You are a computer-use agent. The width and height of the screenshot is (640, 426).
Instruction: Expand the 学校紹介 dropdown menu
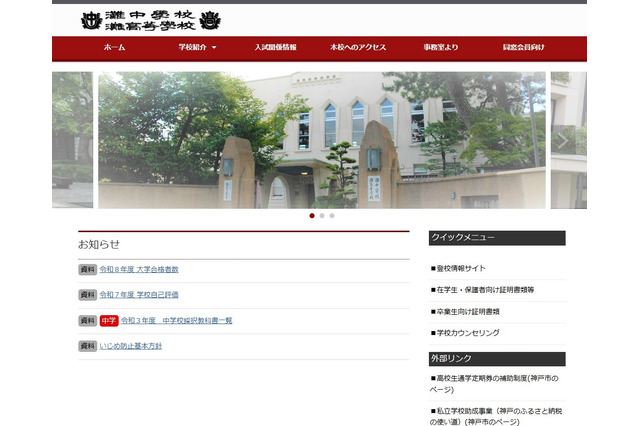click(197, 47)
